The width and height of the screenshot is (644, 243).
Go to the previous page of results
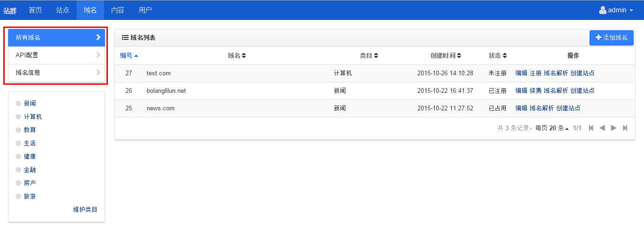point(602,128)
